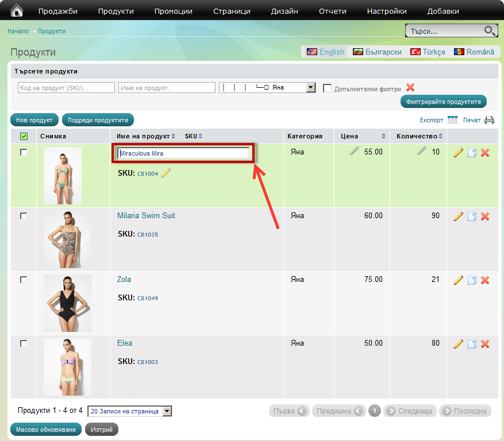This screenshot has height=441, width=504.
Task: Click the magnifier search icon
Action: [x=489, y=31]
